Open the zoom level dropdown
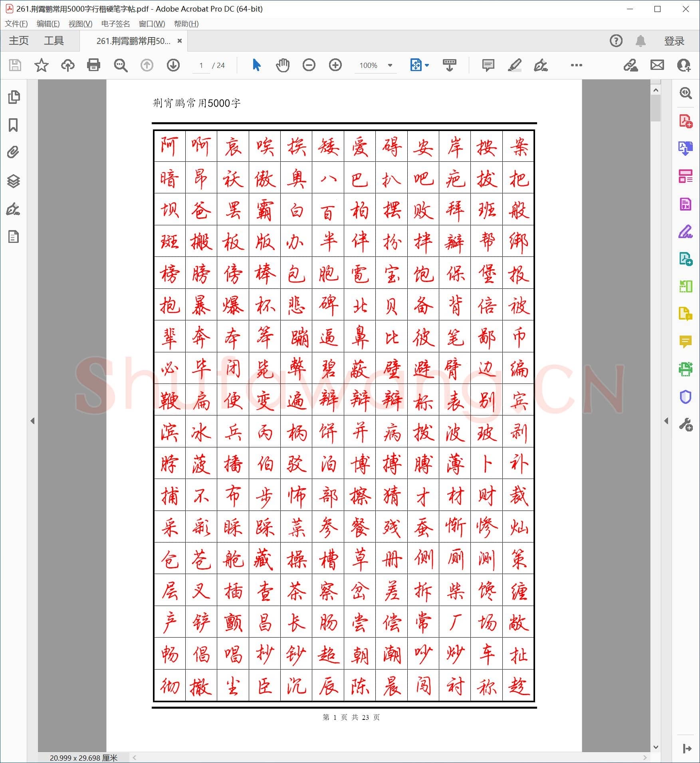Screen dimensions: 700x763 click(x=389, y=66)
